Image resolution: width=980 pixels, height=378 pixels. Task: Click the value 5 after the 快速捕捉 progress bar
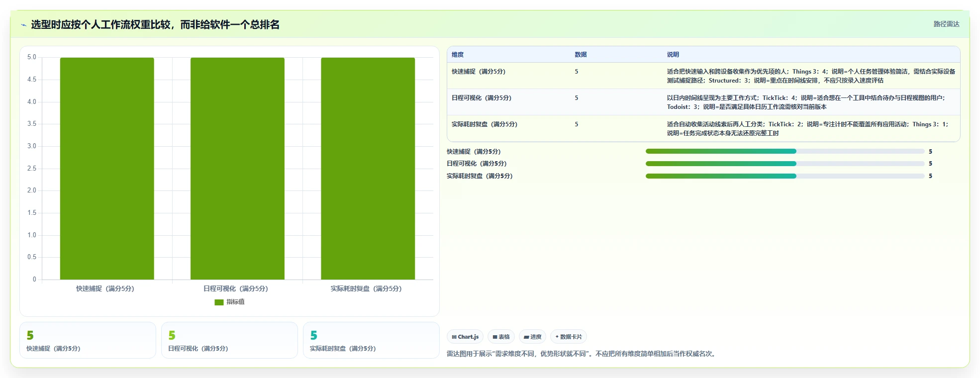tap(930, 152)
